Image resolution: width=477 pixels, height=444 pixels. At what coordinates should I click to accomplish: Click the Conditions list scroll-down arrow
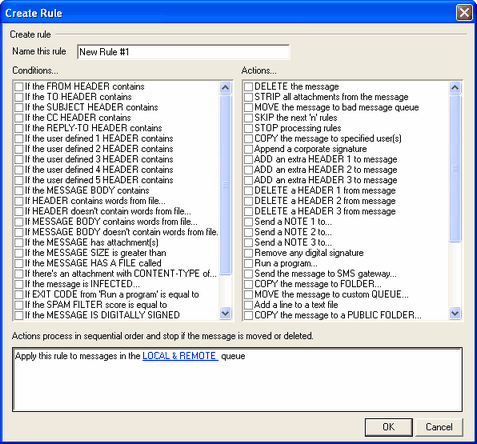(225, 313)
